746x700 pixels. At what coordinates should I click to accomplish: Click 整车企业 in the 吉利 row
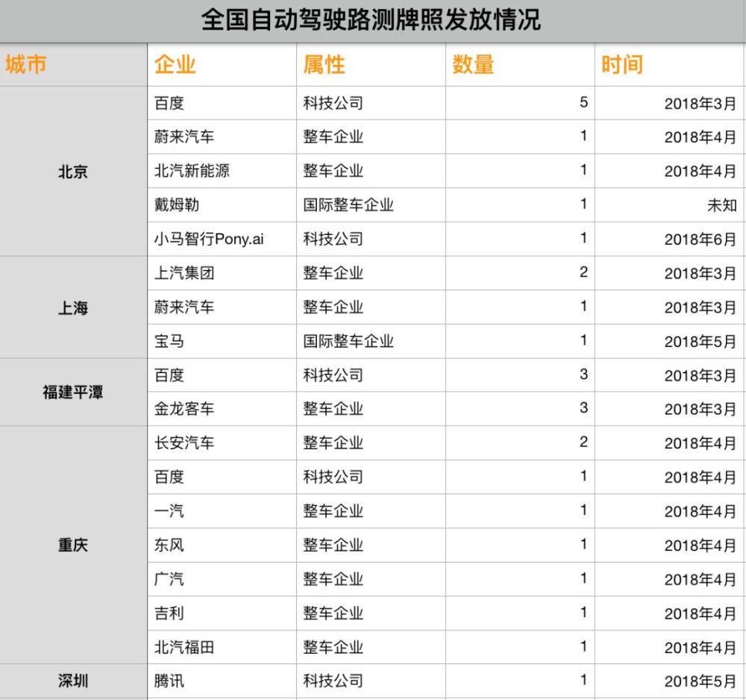(333, 613)
